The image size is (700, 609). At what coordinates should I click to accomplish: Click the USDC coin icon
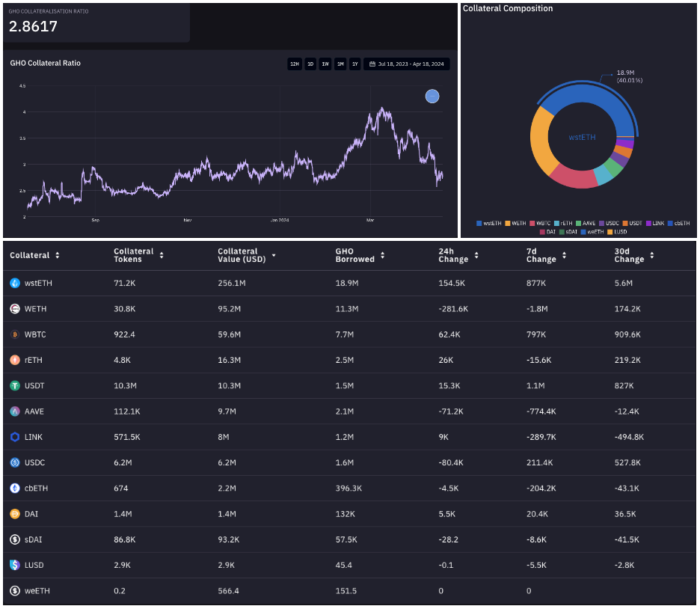point(15,462)
